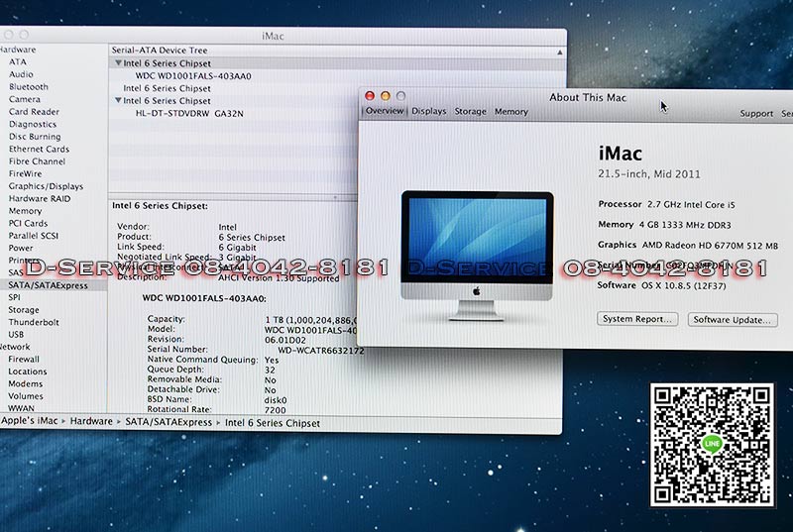Click the device tree scroll up arrow
The image size is (793, 532).
click(560, 53)
